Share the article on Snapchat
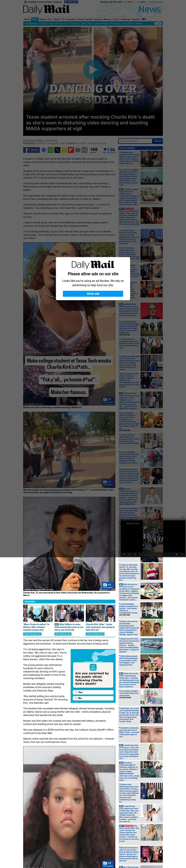Image resolution: width=186 pixels, height=868 pixels. [x=64, y=150]
